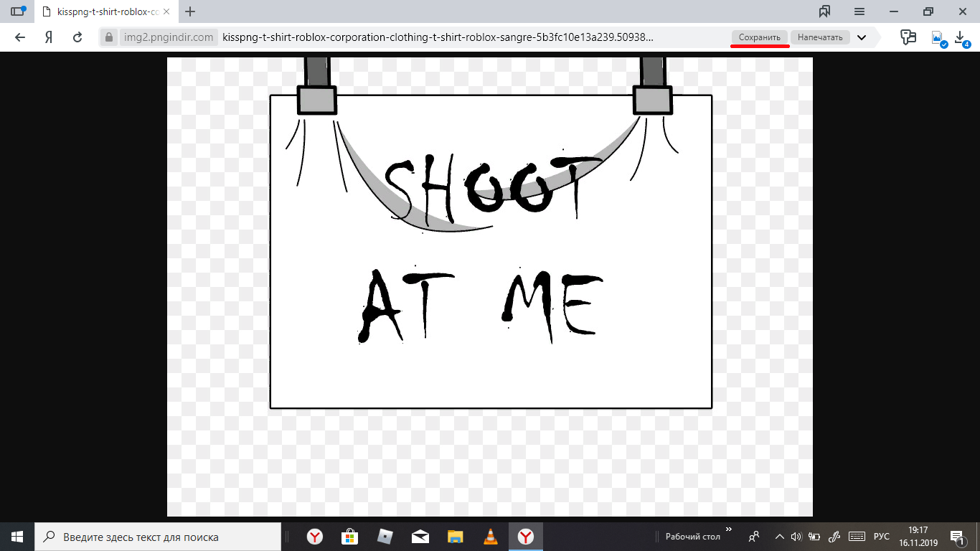Viewport: 980px width, 551px height.
Task: Show hidden system tray icons
Action: tap(779, 537)
